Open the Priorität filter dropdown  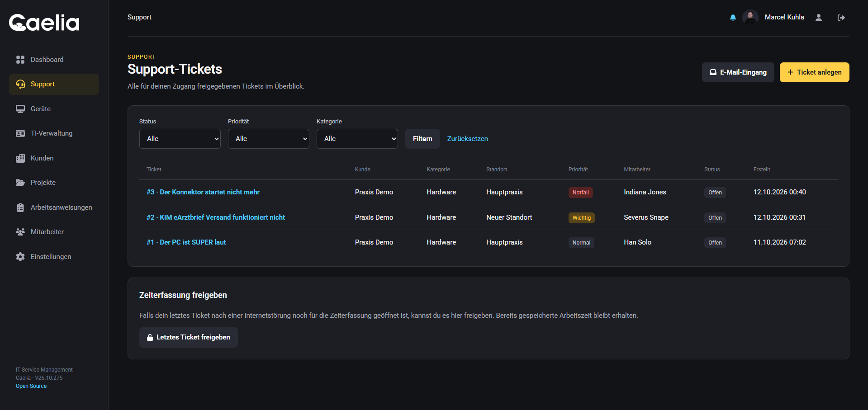pyautogui.click(x=269, y=139)
